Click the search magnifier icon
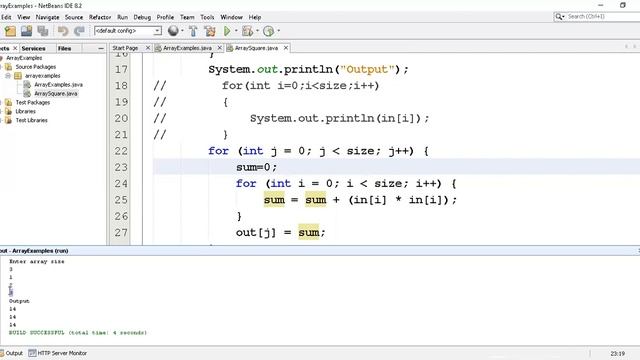Viewport: 640px width, 360px height. [559, 16]
